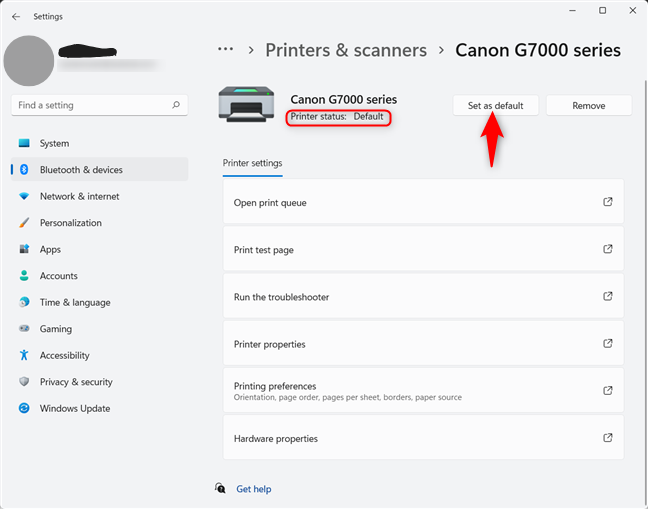Image resolution: width=648 pixels, height=509 pixels.
Task: Click external-link icon for Print test page
Action: point(608,249)
